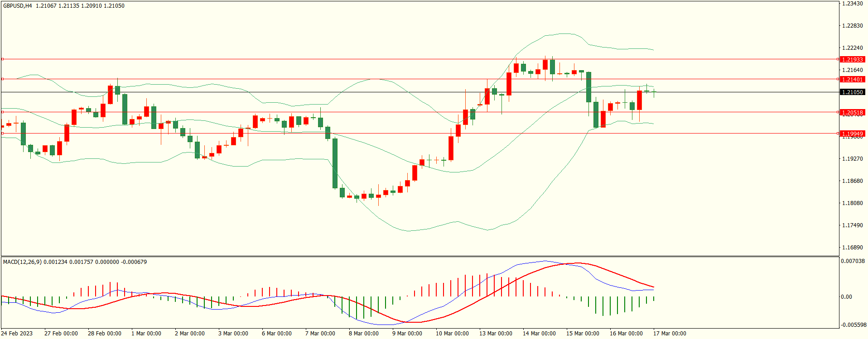Click the 2 Mar 00:00 date label
This screenshot has height=339, width=868.
click(190, 334)
